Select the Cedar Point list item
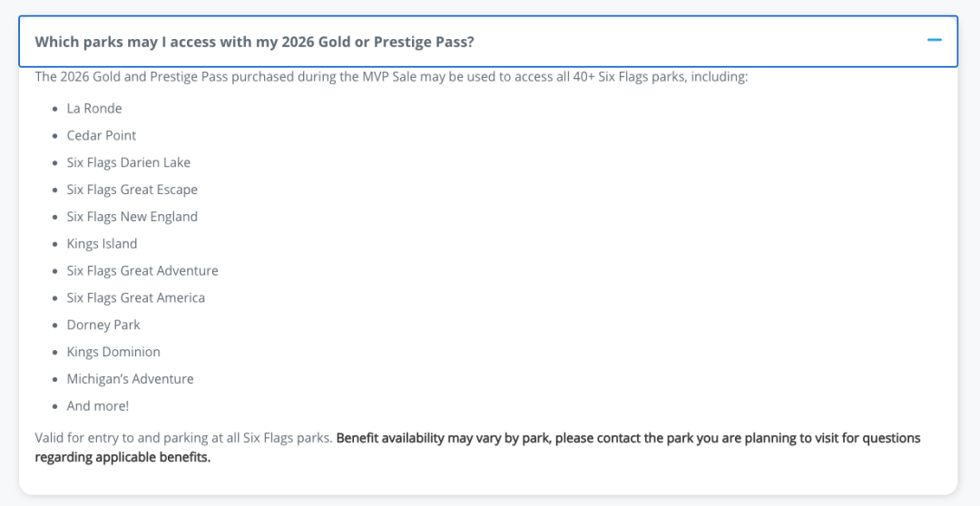Image resolution: width=980 pixels, height=506 pixels. [102, 135]
